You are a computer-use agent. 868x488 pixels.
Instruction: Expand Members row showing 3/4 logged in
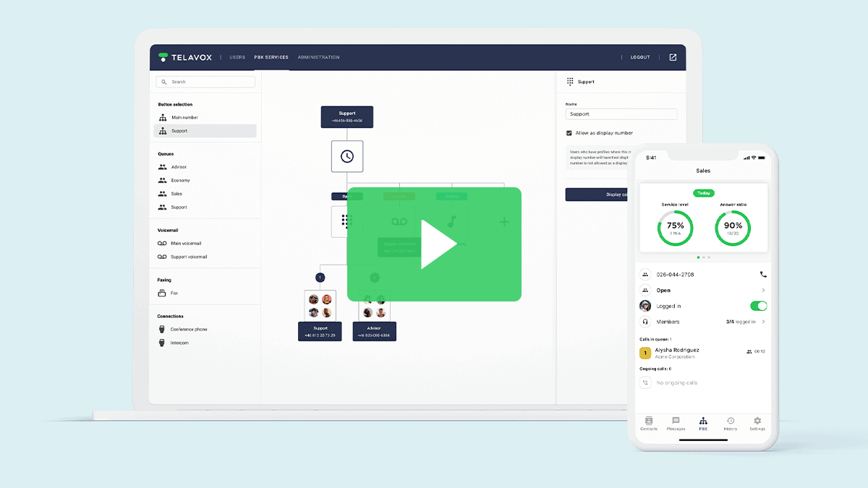click(x=763, y=322)
